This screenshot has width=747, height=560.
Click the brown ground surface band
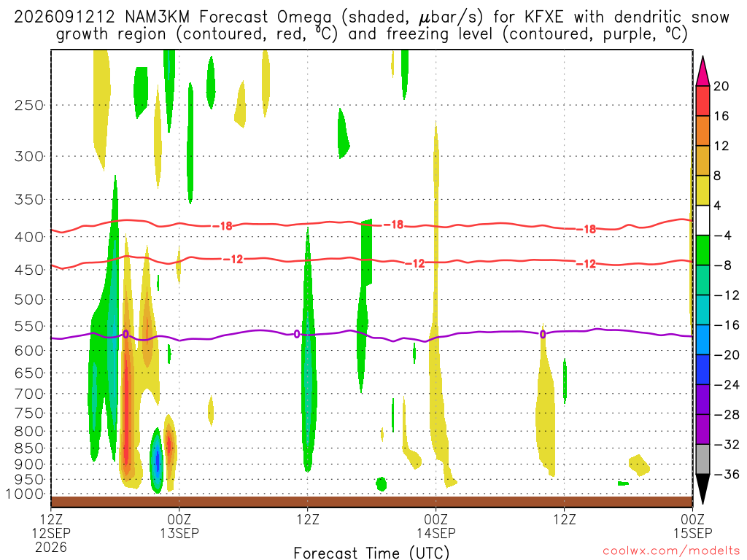[371, 502]
